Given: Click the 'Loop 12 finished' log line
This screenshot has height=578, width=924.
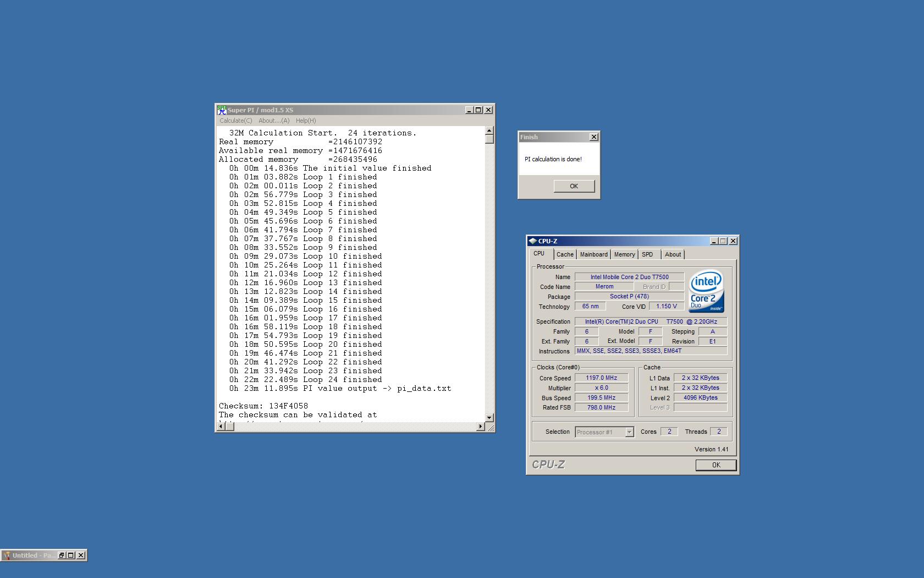Looking at the screenshot, I should [x=306, y=274].
